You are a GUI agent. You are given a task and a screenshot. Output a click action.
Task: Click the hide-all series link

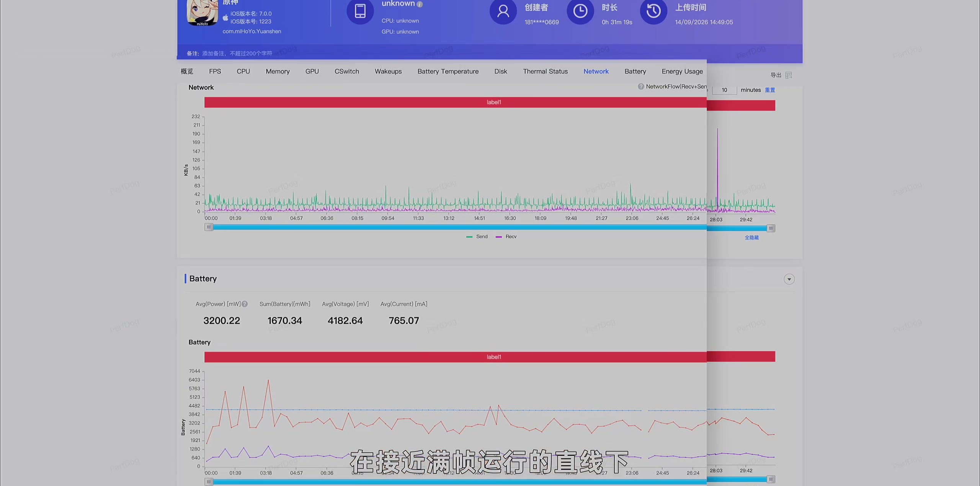751,238
